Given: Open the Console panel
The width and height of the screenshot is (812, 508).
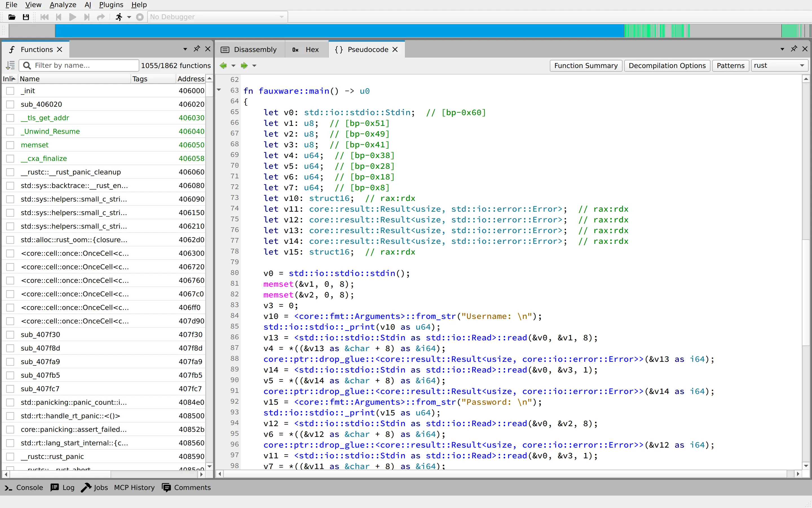Looking at the screenshot, I should [x=23, y=487].
